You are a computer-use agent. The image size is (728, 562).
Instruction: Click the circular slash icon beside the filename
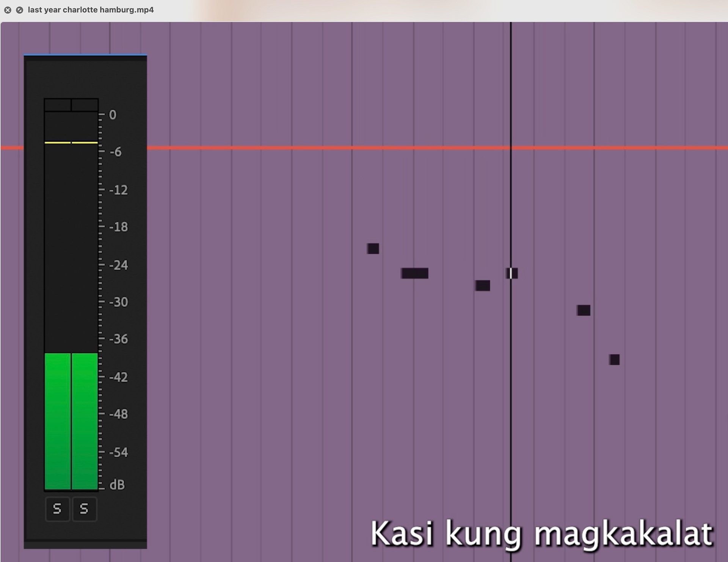pyautogui.click(x=19, y=10)
